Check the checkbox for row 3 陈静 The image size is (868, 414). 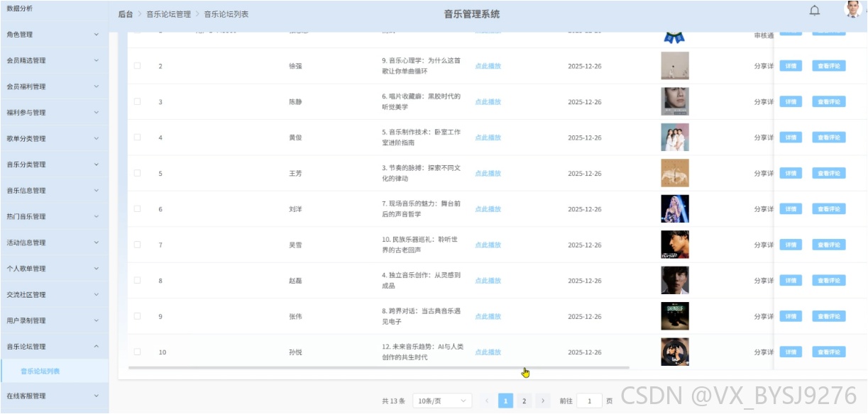tap(137, 101)
